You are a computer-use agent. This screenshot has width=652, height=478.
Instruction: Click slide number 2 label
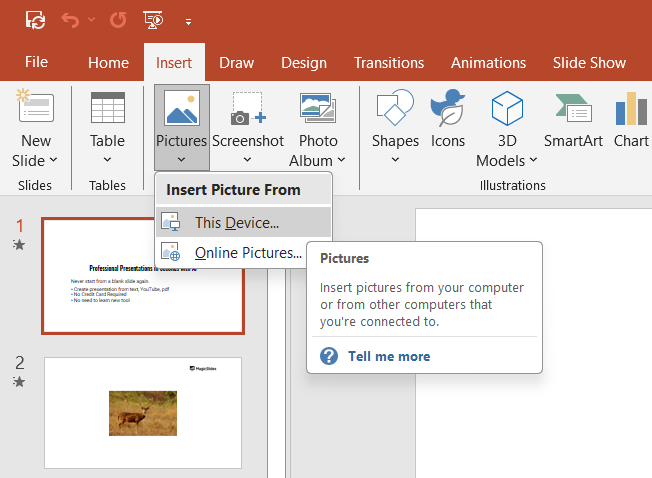(x=20, y=363)
